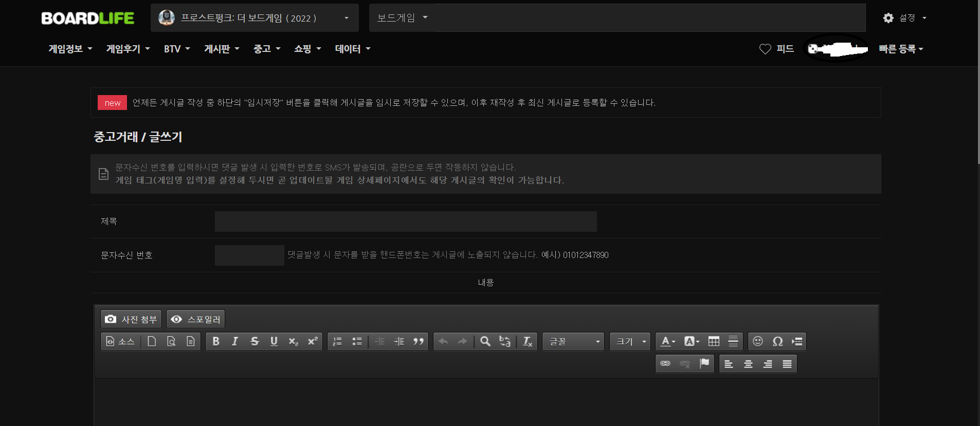Open the BTV menu
Viewport: 980px width, 426px height.
177,49
